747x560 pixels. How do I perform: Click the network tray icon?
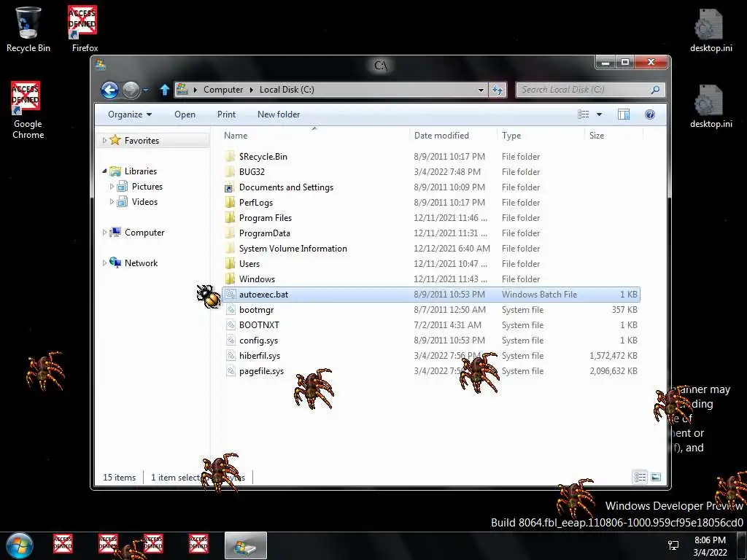(x=673, y=545)
